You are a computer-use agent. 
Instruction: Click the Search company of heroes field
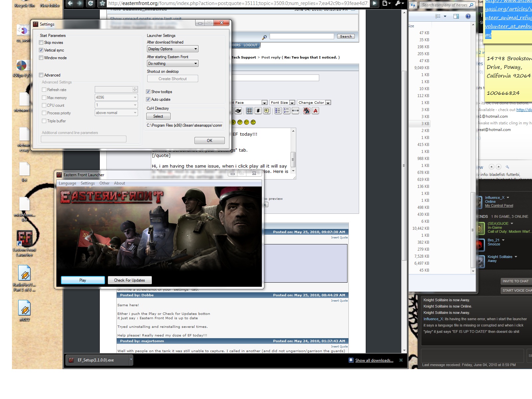447,5
